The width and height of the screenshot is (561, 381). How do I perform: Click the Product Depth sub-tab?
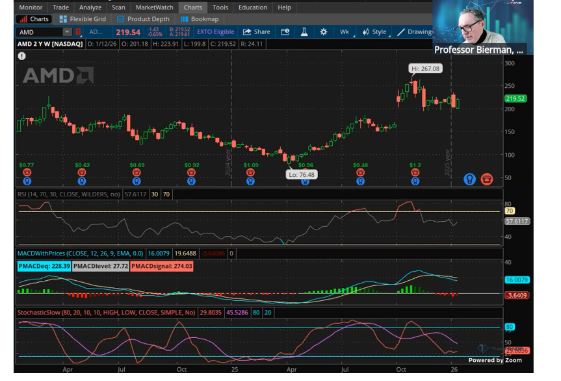143,19
